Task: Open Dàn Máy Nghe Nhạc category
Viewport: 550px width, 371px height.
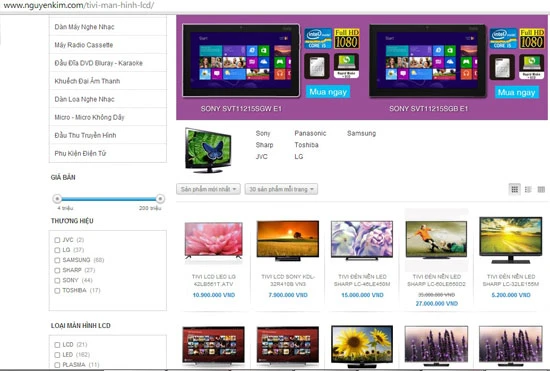Action: pyautogui.click(x=108, y=27)
